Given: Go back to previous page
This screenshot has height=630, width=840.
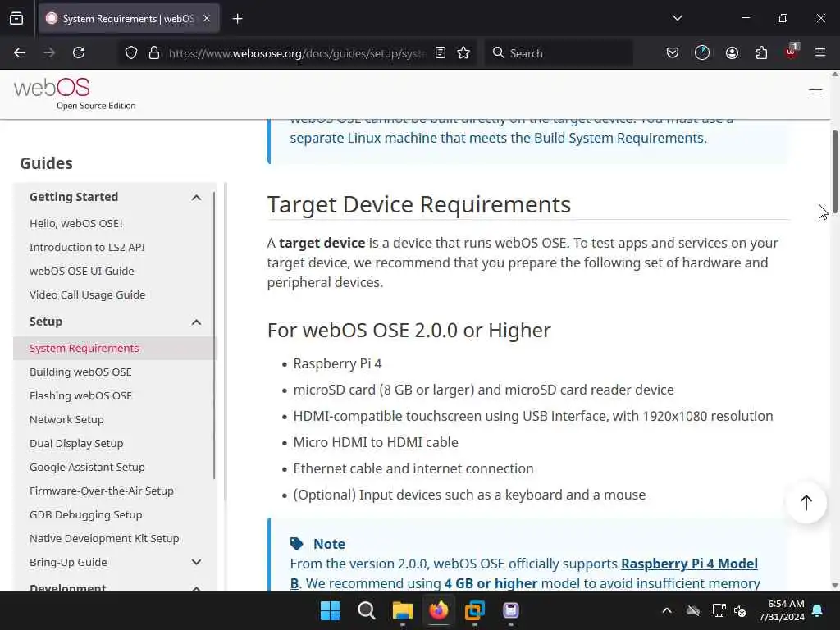Looking at the screenshot, I should click(x=20, y=52).
